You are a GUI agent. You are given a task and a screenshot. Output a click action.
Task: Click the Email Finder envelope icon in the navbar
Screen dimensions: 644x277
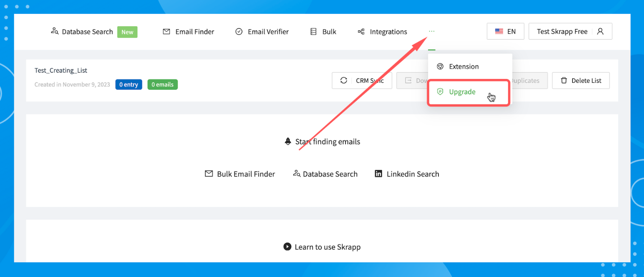tap(166, 32)
